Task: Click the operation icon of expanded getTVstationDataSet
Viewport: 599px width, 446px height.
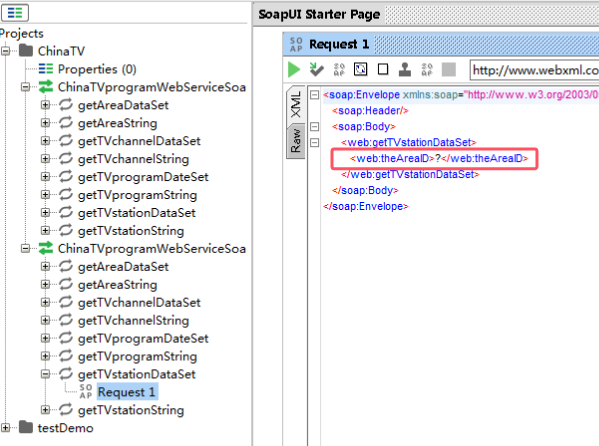Action: point(66,373)
